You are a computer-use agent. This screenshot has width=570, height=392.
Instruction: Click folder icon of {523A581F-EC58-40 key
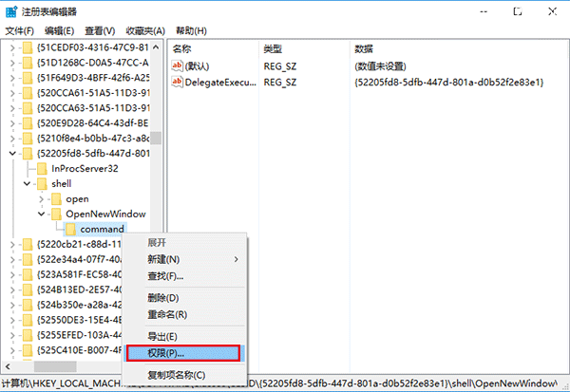coord(28,274)
